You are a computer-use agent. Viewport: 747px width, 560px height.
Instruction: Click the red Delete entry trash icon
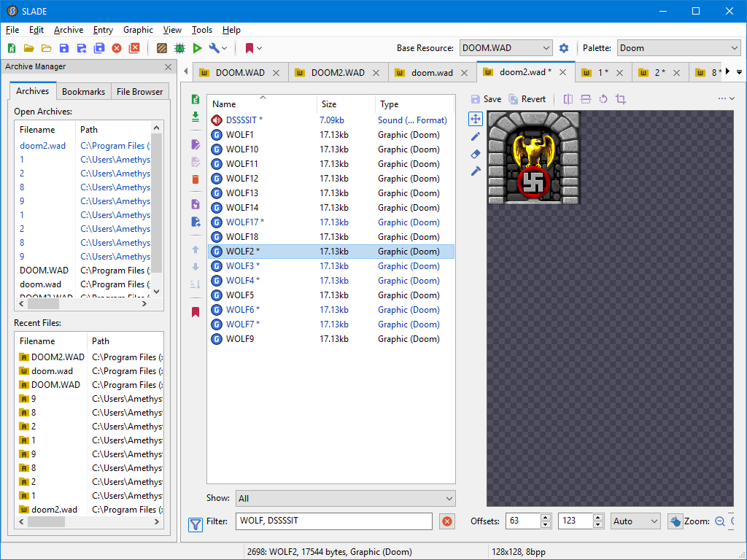196,179
